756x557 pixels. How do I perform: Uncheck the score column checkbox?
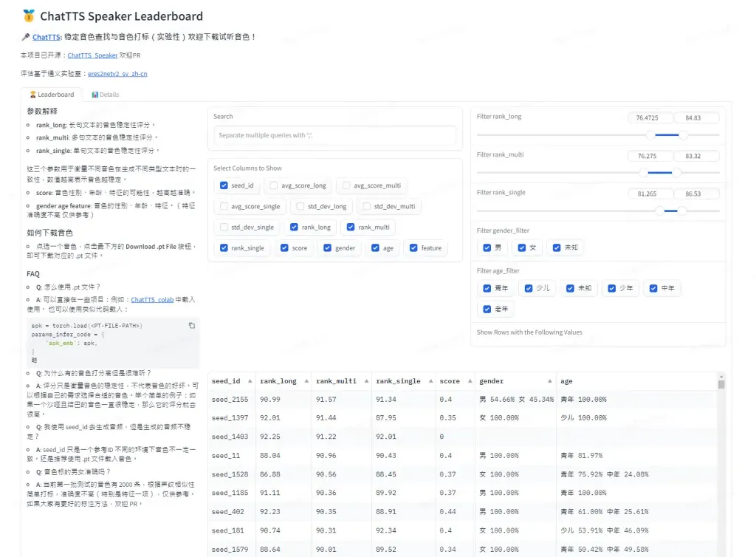pos(284,247)
